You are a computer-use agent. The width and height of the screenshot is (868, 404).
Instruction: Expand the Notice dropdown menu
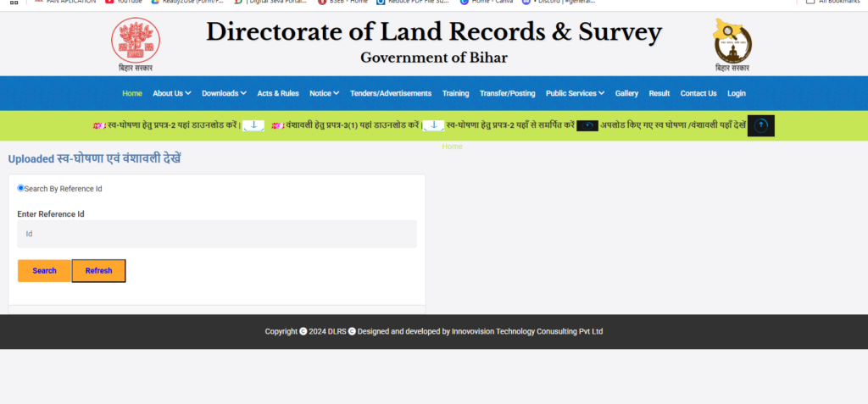coord(325,93)
